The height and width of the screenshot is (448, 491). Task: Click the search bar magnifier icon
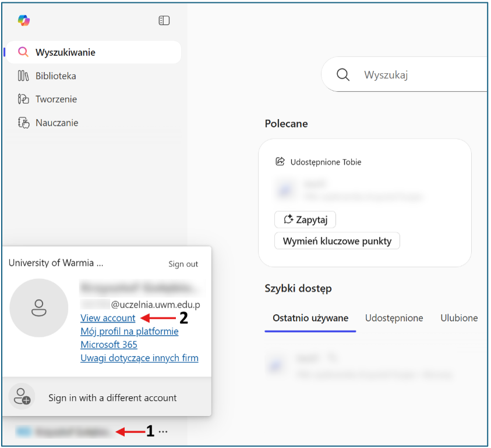pyautogui.click(x=343, y=74)
